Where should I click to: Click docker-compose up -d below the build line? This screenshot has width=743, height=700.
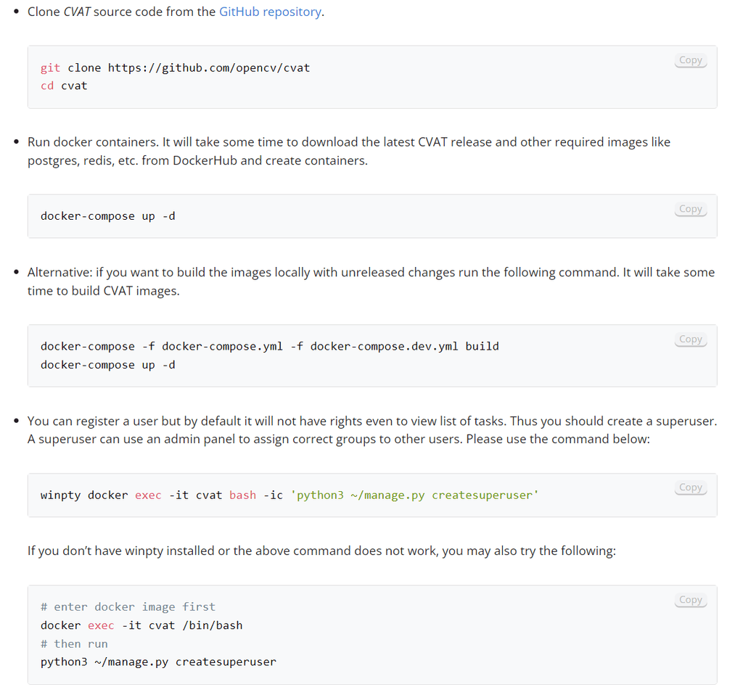click(108, 365)
